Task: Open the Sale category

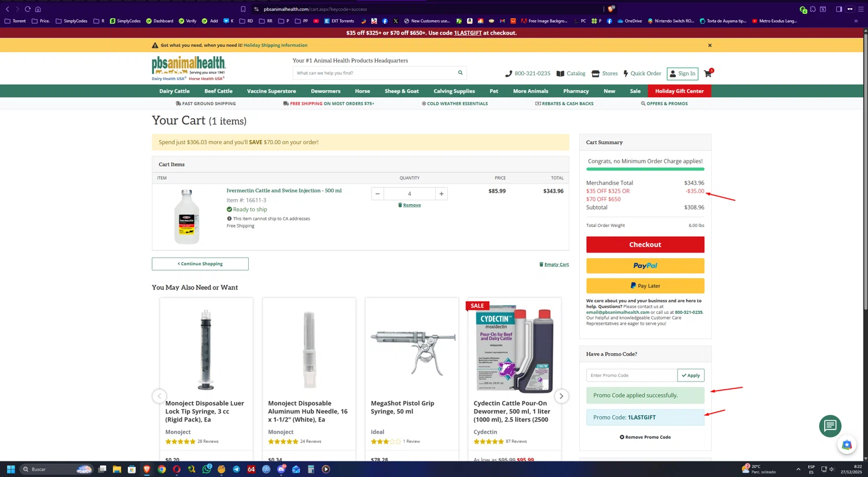Action: [x=635, y=91]
